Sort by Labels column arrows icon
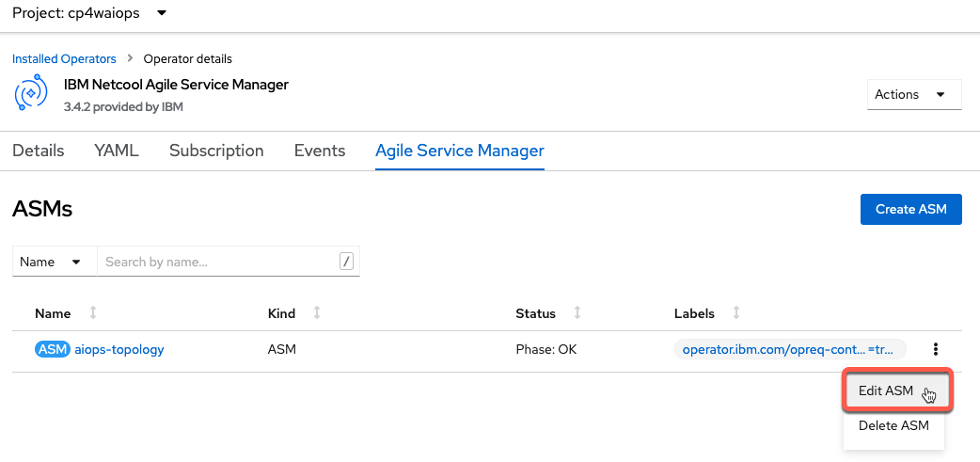Image resolution: width=980 pixels, height=462 pixels. 736,312
